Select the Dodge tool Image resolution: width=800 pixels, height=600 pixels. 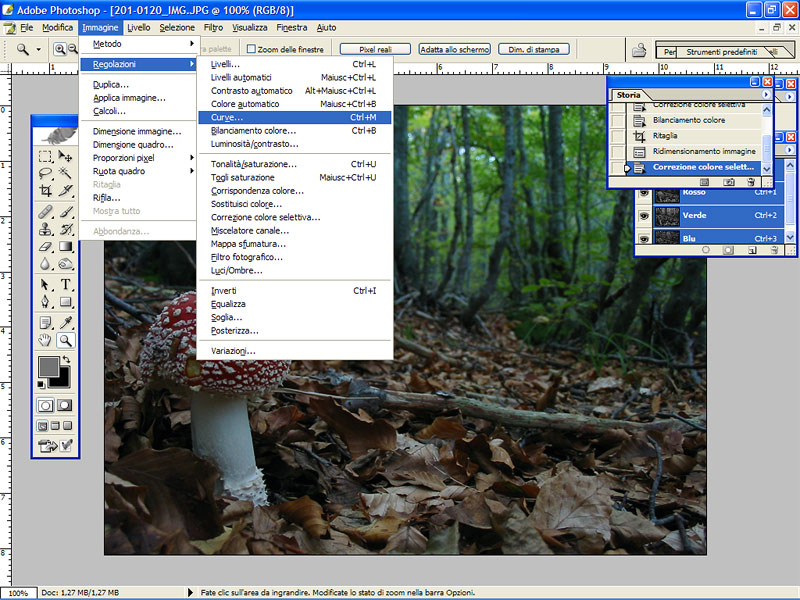pos(65,264)
